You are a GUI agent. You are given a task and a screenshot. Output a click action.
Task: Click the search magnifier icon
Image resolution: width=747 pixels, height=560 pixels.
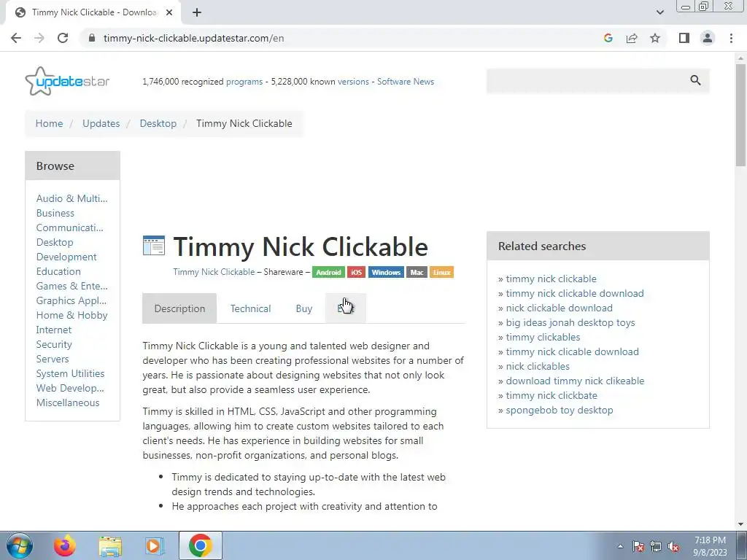coord(695,80)
